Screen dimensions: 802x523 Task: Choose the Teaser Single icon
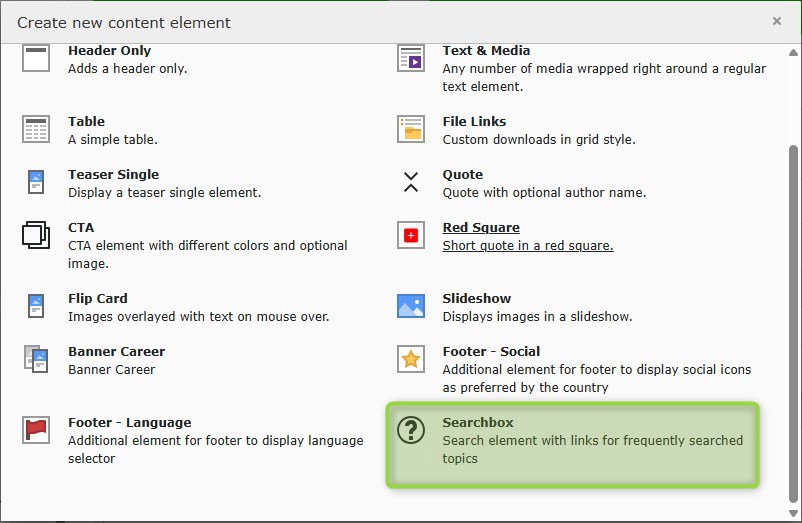pyautogui.click(x=36, y=182)
